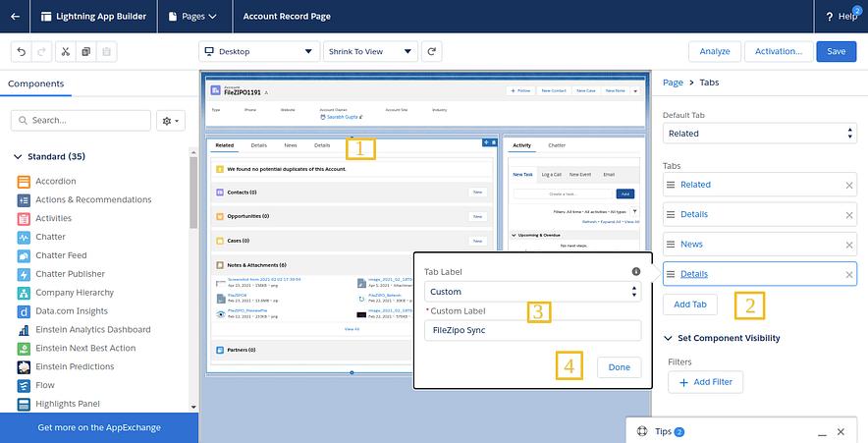The image size is (868, 443).
Task: Click the Page breadcrumb link
Action: [674, 83]
